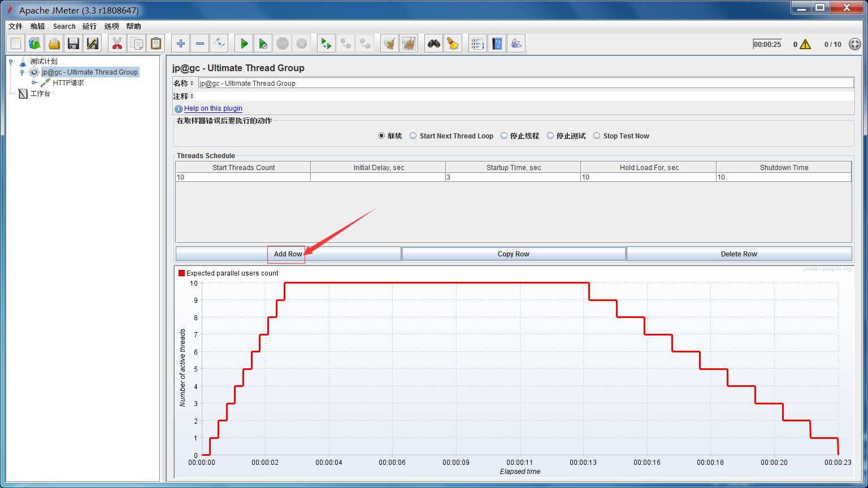
Task: Click the thread status circle icon
Action: (x=855, y=44)
